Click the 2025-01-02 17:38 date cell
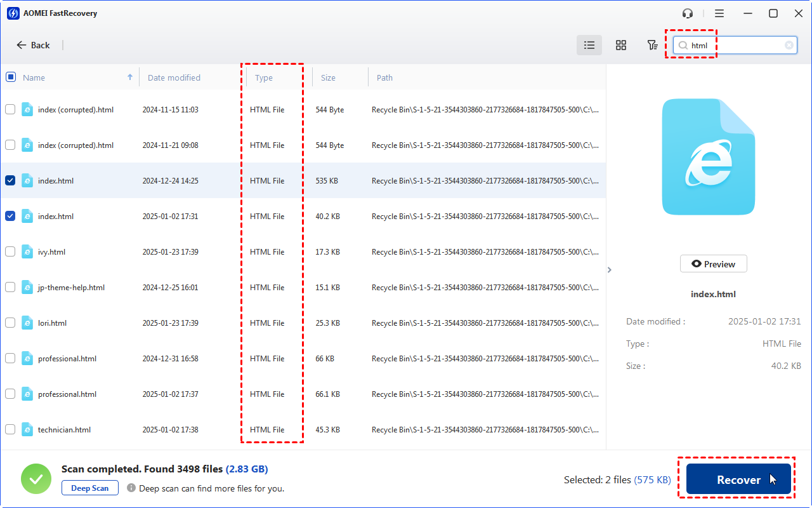812x508 pixels. click(x=170, y=430)
